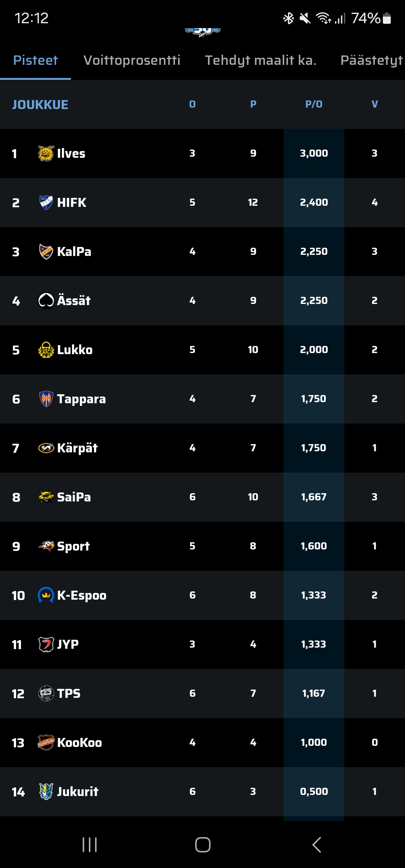Tap the HIFK crest icon
Viewport: 405px width, 868px height.
[x=46, y=202]
